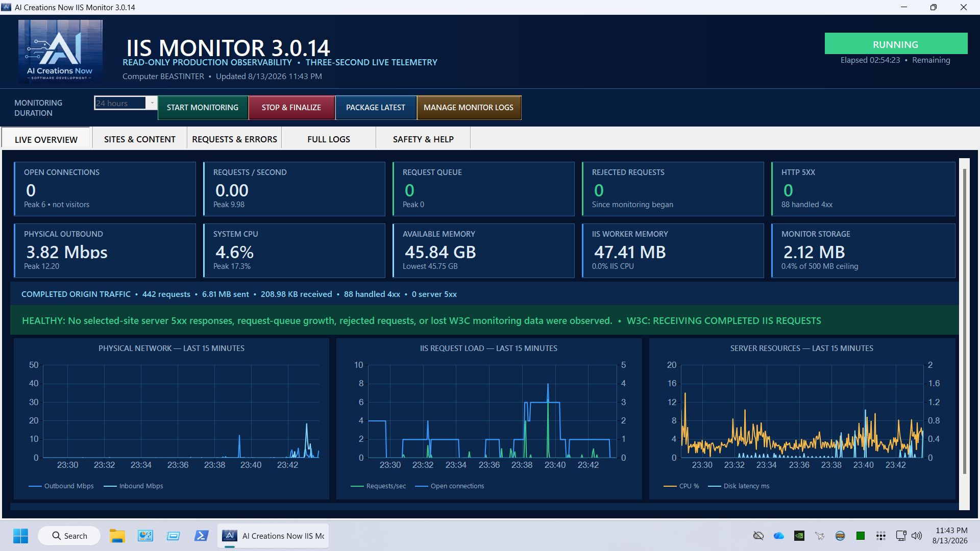Viewport: 980px width, 551px height.
Task: Click the 24 hours duration field
Action: pyautogui.click(x=120, y=103)
